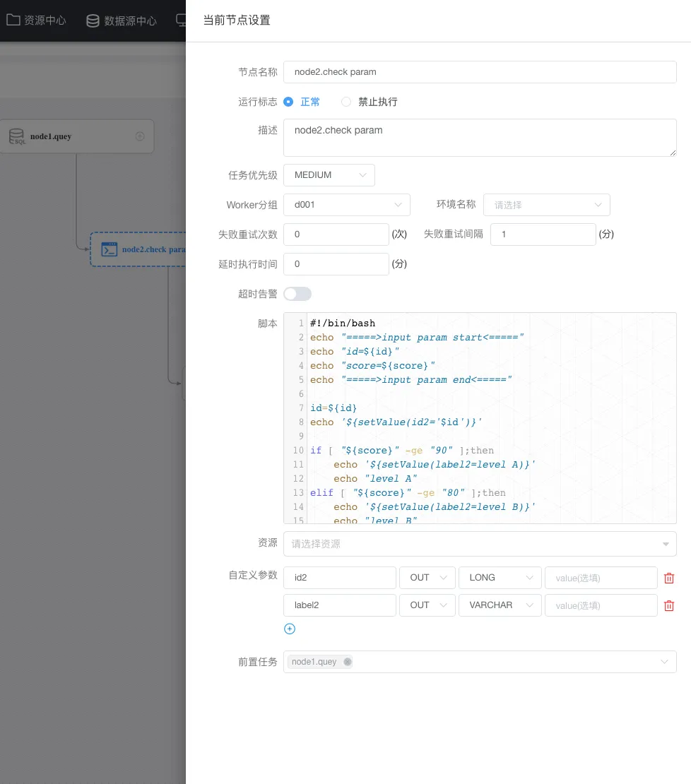Click the 当前节点设置 panel title
Image resolution: width=691 pixels, height=784 pixels.
tap(237, 20)
